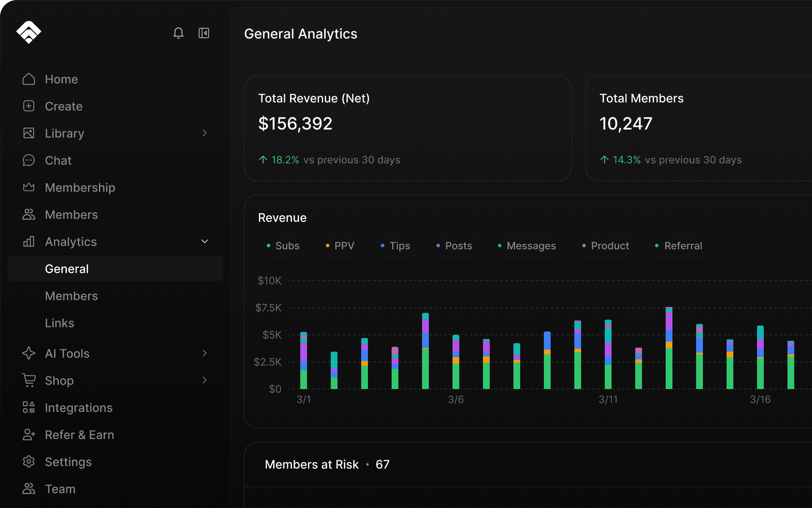Click the Team people icon
The image size is (812, 508).
pos(29,489)
